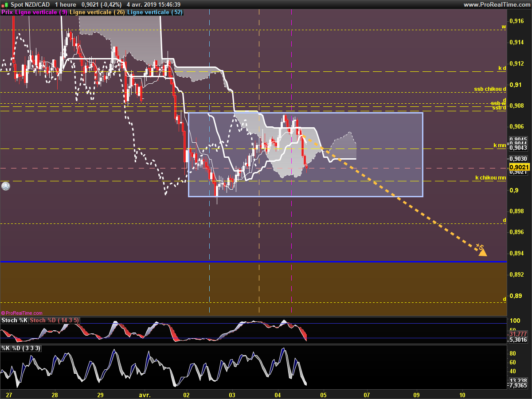Click the 0,912 price axis label
The width and height of the screenshot is (532, 399).
516,63
